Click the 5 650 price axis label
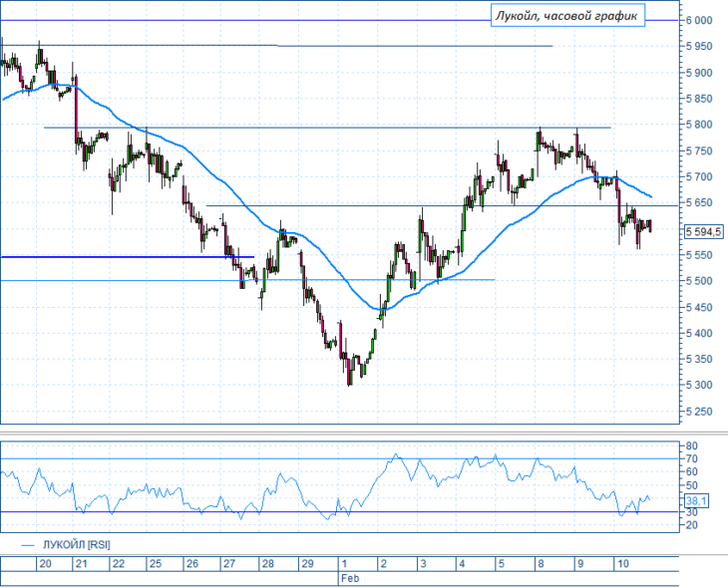 [x=699, y=202]
